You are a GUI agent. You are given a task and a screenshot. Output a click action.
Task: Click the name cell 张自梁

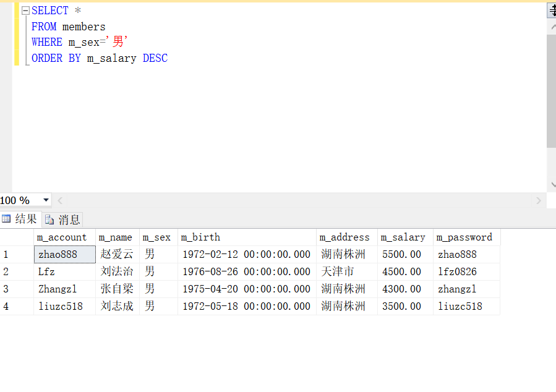118,289
